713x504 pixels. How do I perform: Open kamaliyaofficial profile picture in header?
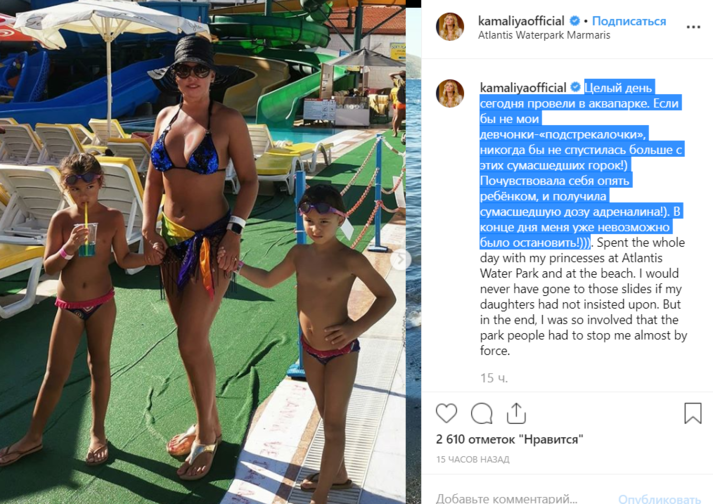point(450,27)
